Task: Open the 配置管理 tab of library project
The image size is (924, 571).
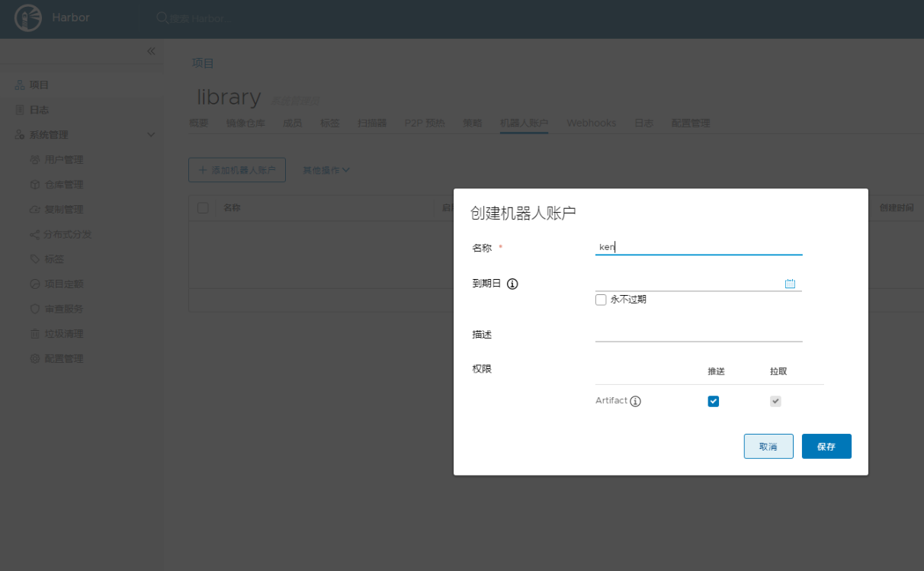Action: click(690, 123)
